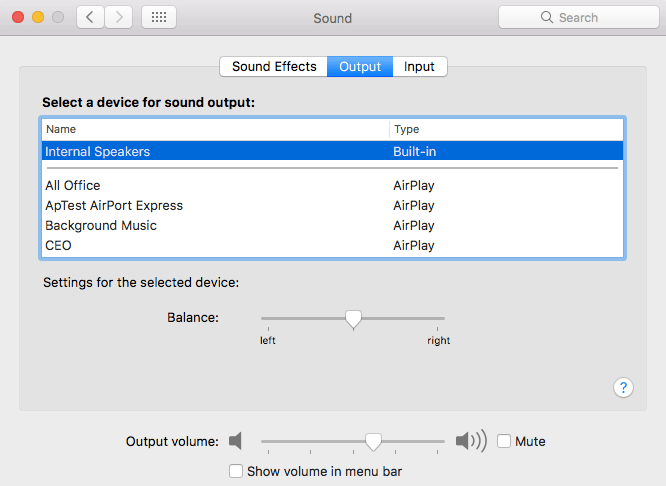This screenshot has height=486, width=666.
Task: Click the loud volume speaker icon
Action: [470, 441]
